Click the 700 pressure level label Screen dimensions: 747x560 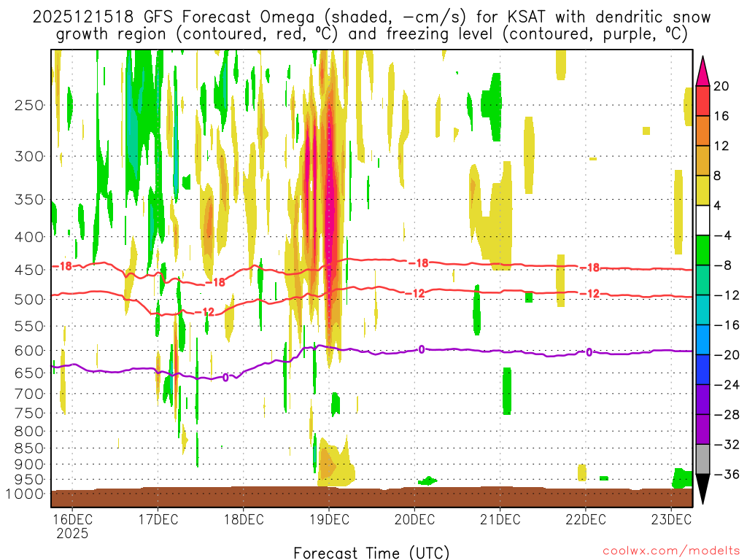click(29, 394)
